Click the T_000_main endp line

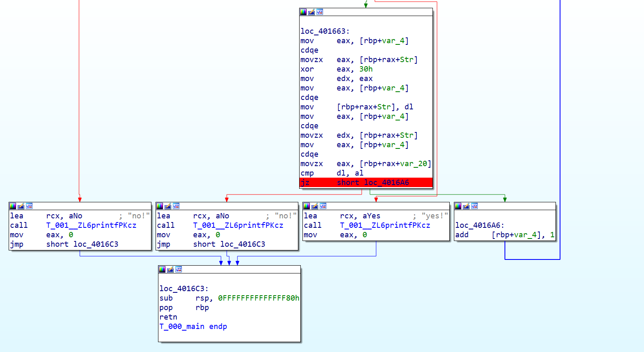click(193, 327)
